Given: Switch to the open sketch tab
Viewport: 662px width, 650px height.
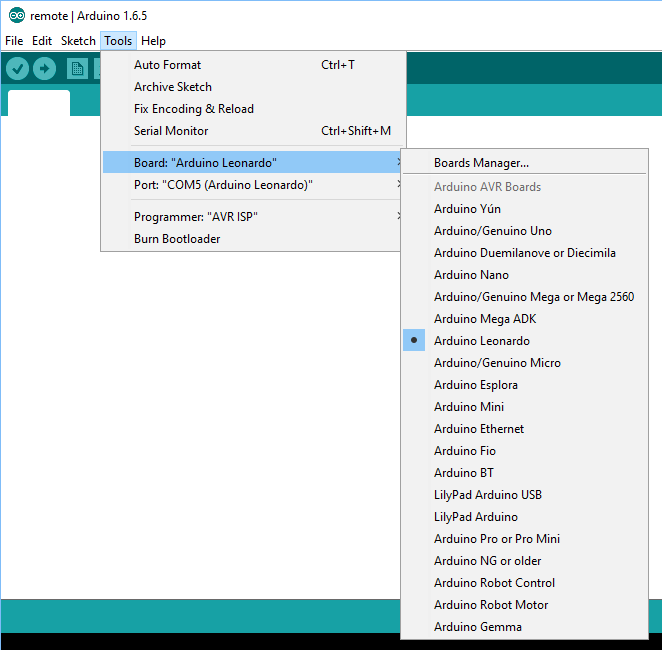Looking at the screenshot, I should (x=39, y=104).
